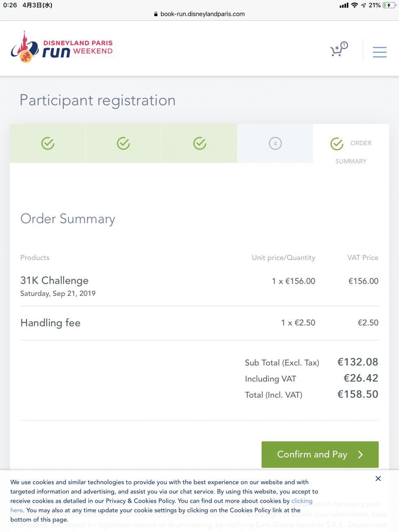Go to step 4 circle
Image resolution: width=399 pixels, height=532 pixels.
[275, 143]
